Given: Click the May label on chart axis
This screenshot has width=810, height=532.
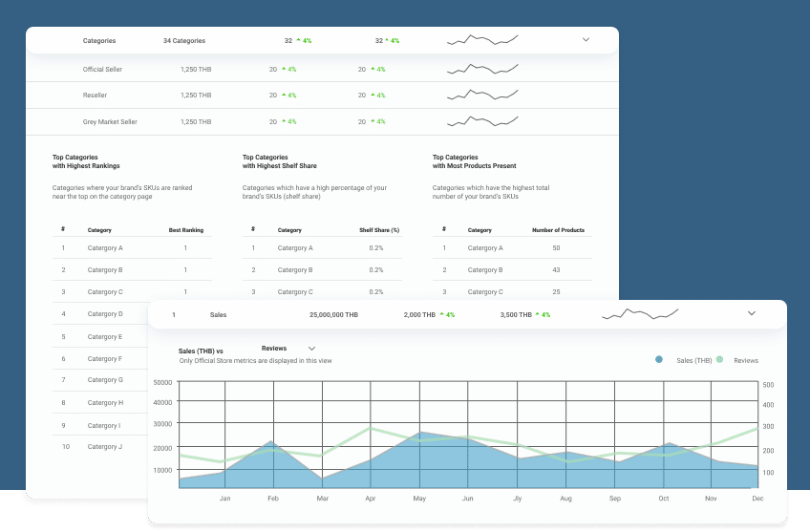Looking at the screenshot, I should pos(418,499).
